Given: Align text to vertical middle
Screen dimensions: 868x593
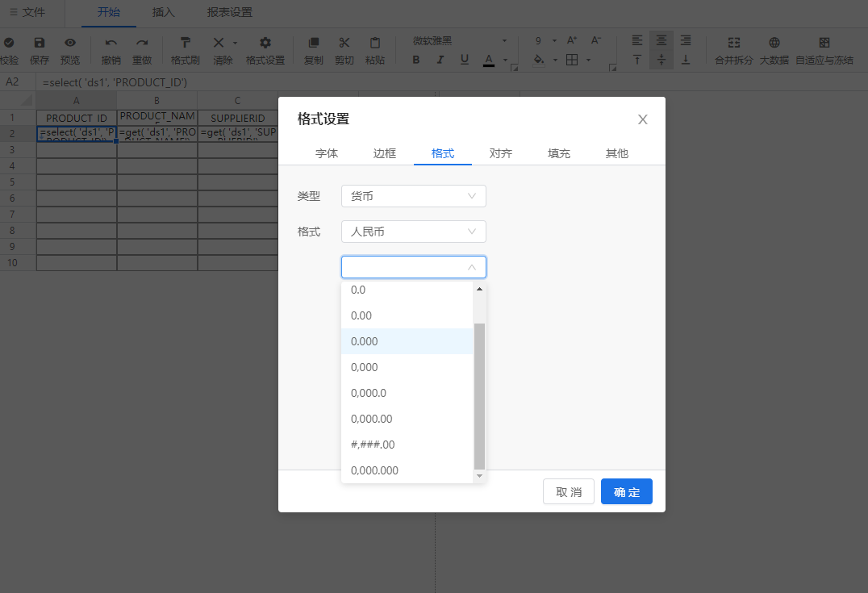Looking at the screenshot, I should point(661,59).
